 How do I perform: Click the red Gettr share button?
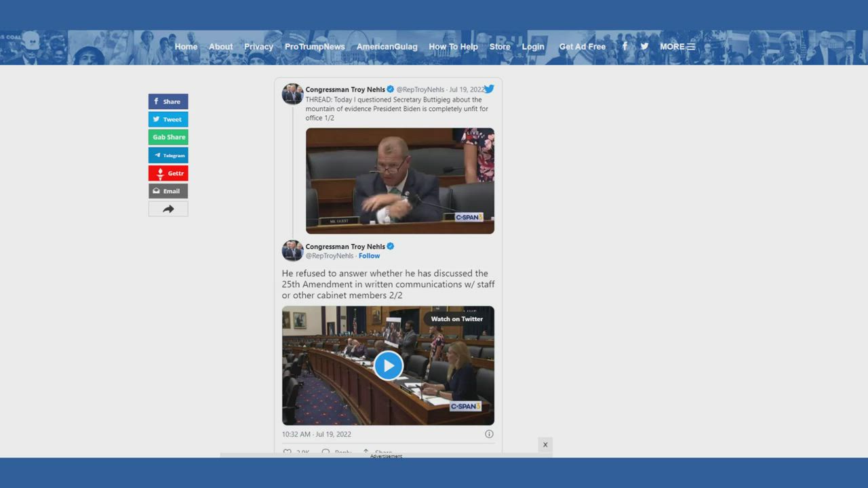[x=168, y=174]
